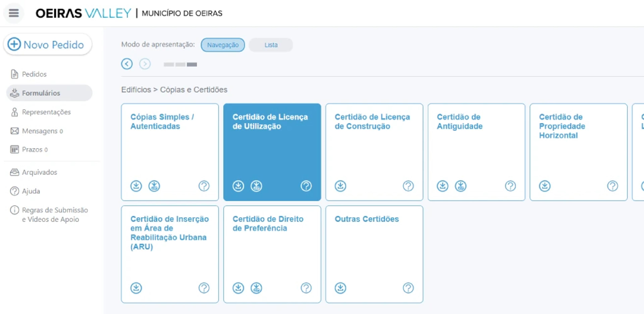
Task: Switch to Navegação presentation mode
Action: coord(223,45)
